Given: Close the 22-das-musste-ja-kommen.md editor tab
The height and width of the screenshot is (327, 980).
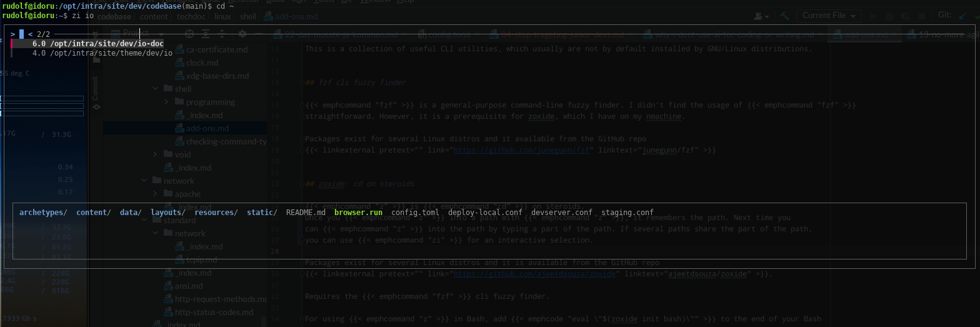Looking at the screenshot, I should [x=404, y=35].
